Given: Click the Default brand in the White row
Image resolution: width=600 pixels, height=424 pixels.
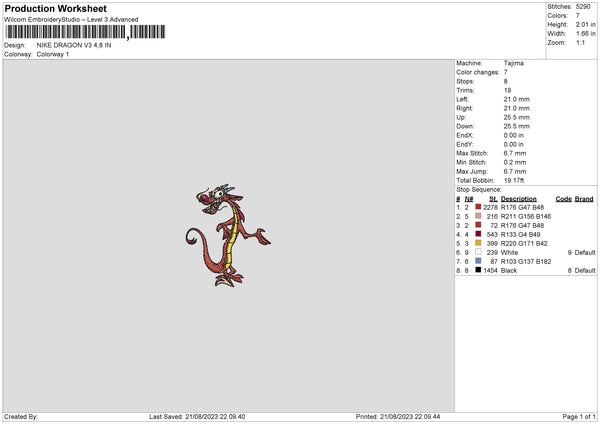Looking at the screenshot, I should click(585, 253).
